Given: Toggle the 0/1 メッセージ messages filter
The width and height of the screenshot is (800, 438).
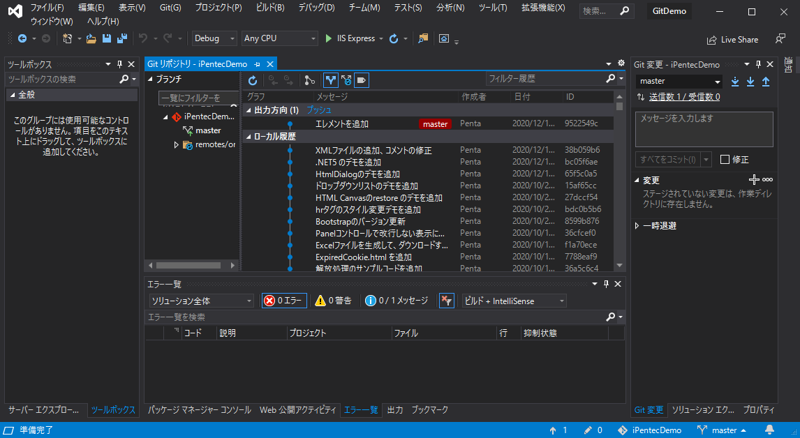Looking at the screenshot, I should pyautogui.click(x=396, y=301).
